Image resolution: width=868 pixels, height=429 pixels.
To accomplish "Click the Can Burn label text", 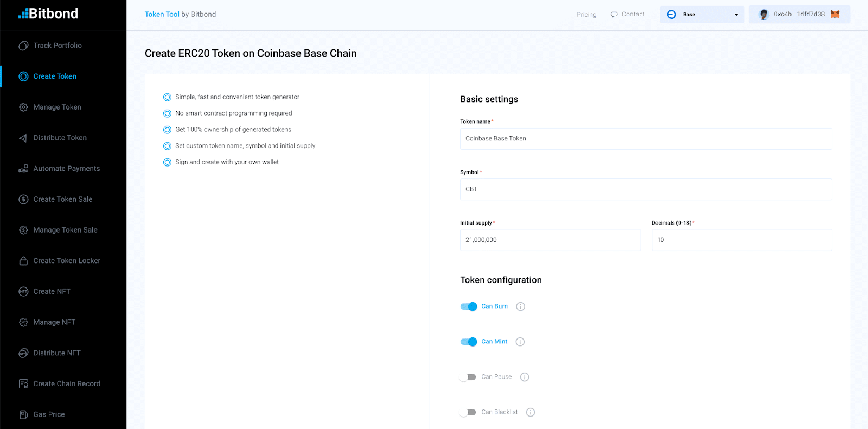I will click(x=495, y=306).
